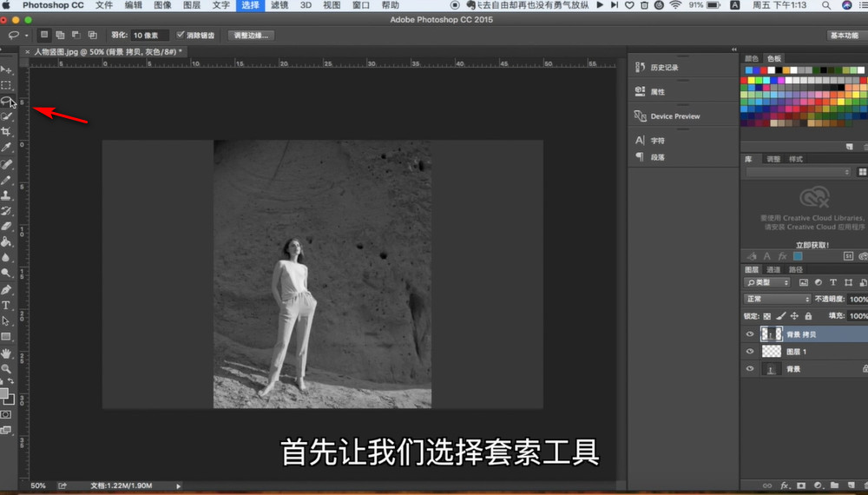Select the Eyedropper tool
The height and width of the screenshot is (495, 868).
(x=6, y=148)
